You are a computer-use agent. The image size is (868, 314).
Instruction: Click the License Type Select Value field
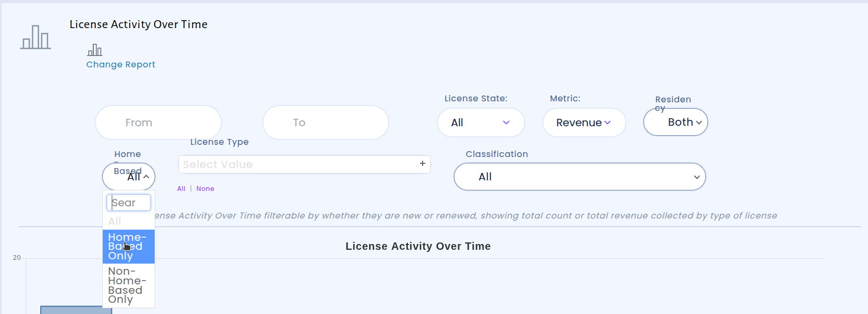click(305, 164)
